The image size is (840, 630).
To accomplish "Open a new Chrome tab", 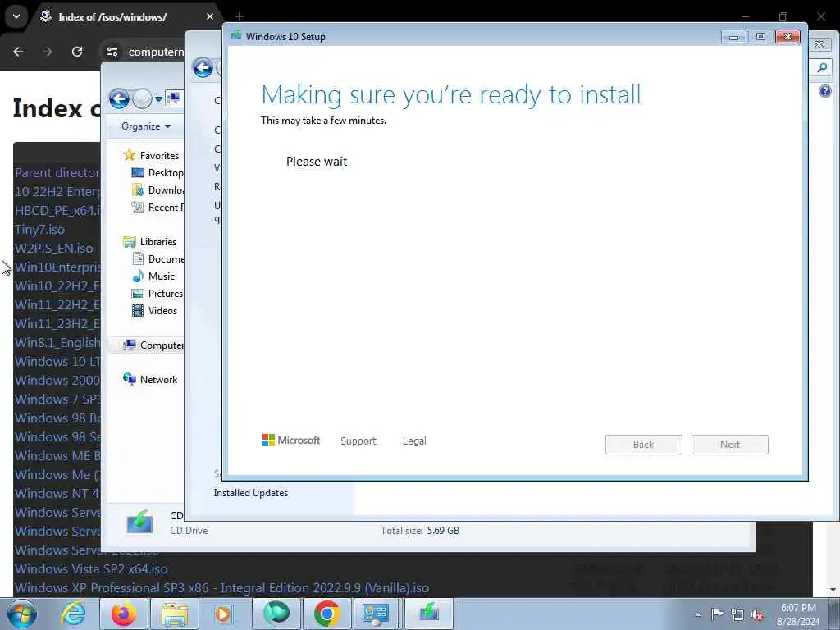I will click(x=240, y=16).
